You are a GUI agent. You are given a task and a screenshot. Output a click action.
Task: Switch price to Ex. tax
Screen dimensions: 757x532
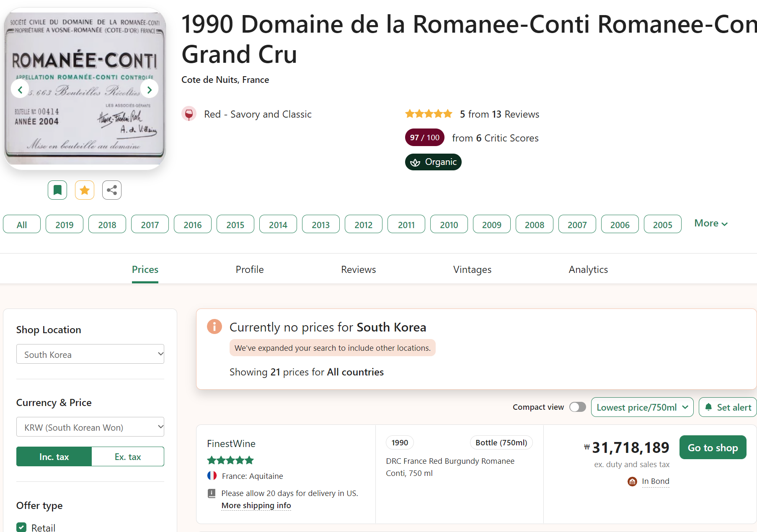coord(128,457)
